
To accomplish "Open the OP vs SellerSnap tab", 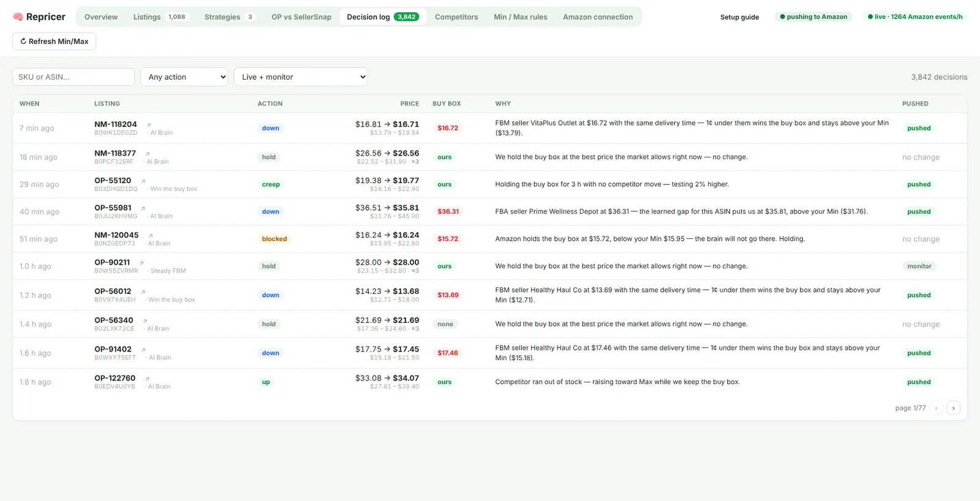I will click(301, 17).
